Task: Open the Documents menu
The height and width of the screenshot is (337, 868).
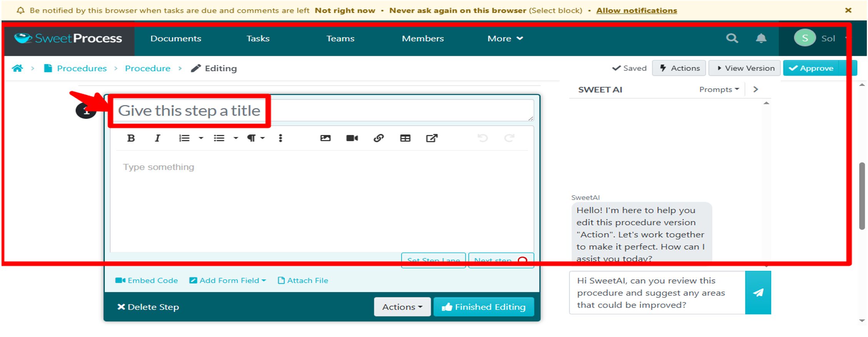Action: point(176,38)
